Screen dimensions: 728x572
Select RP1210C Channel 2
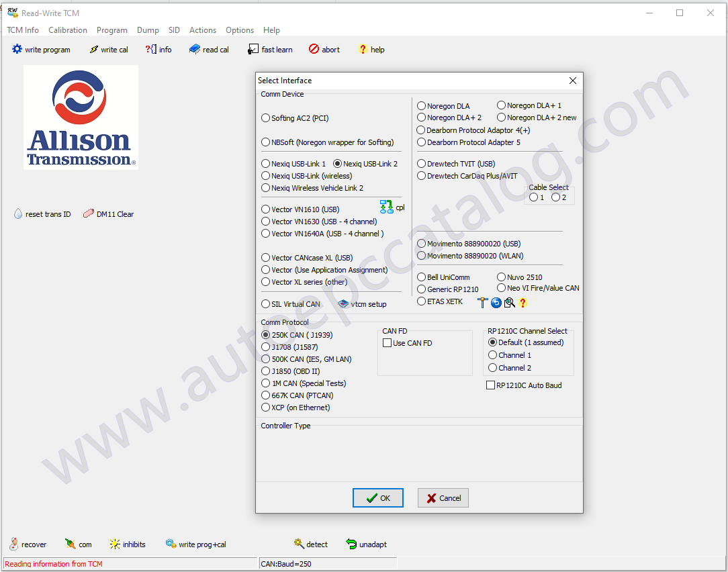point(493,367)
